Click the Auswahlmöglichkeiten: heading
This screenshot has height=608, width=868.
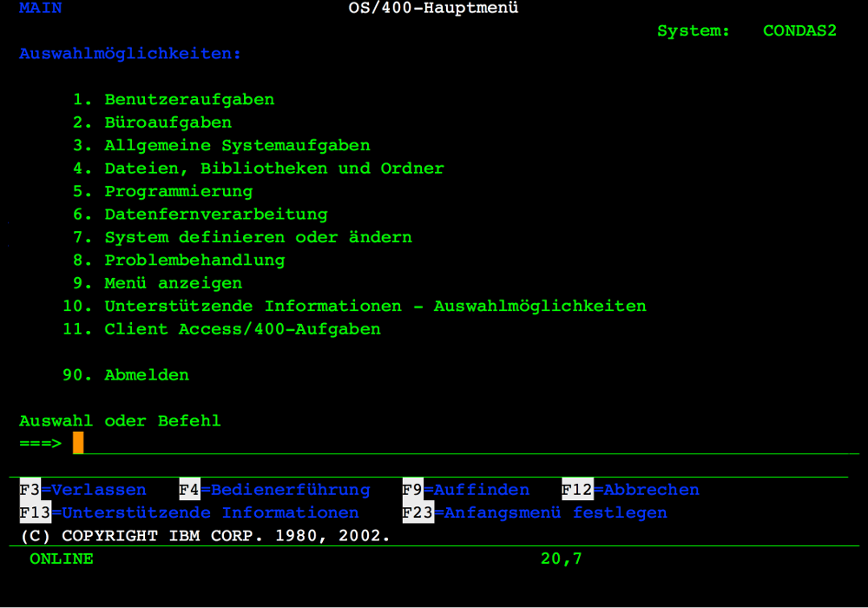point(130,54)
